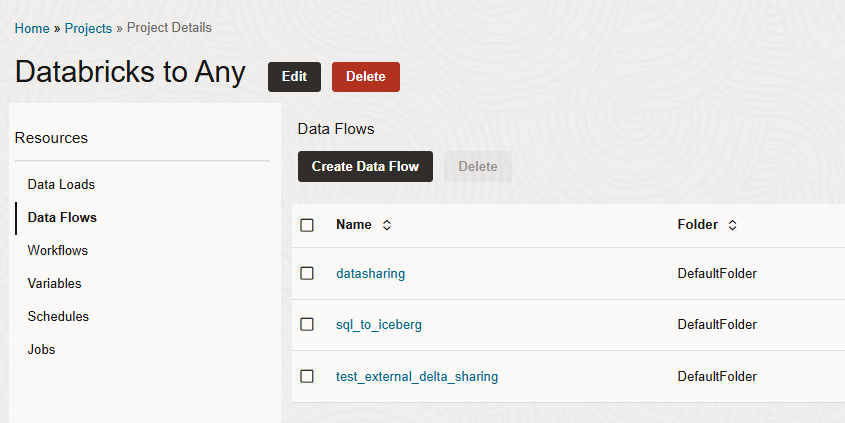Navigate to Projects via breadcrumb

(88, 28)
